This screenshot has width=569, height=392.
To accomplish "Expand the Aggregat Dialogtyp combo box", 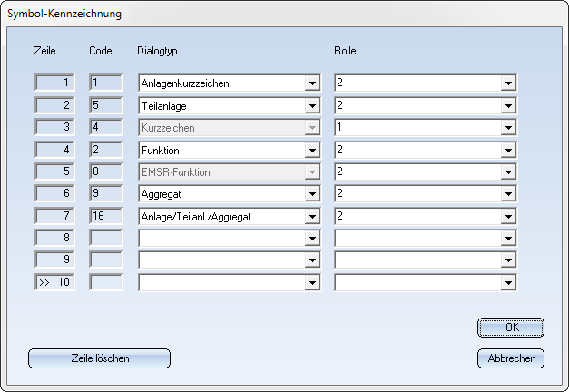I will [x=312, y=193].
